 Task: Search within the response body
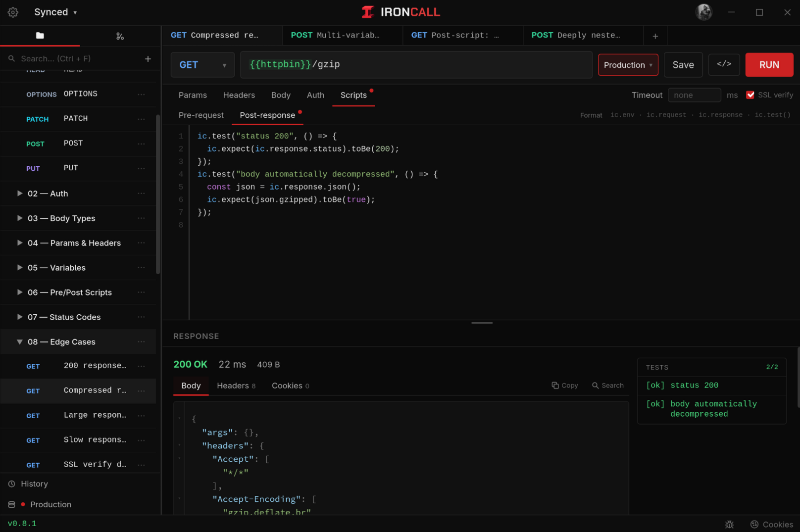coord(608,386)
